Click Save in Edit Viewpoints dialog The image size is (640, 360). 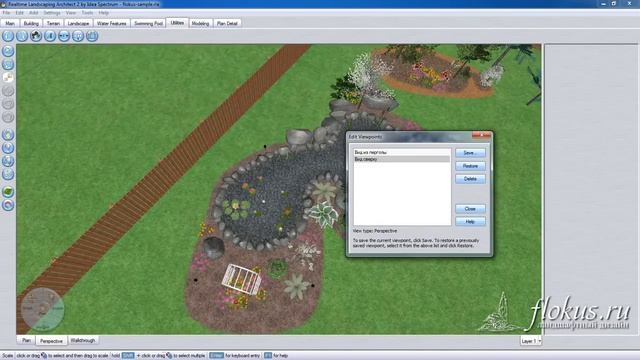point(470,153)
